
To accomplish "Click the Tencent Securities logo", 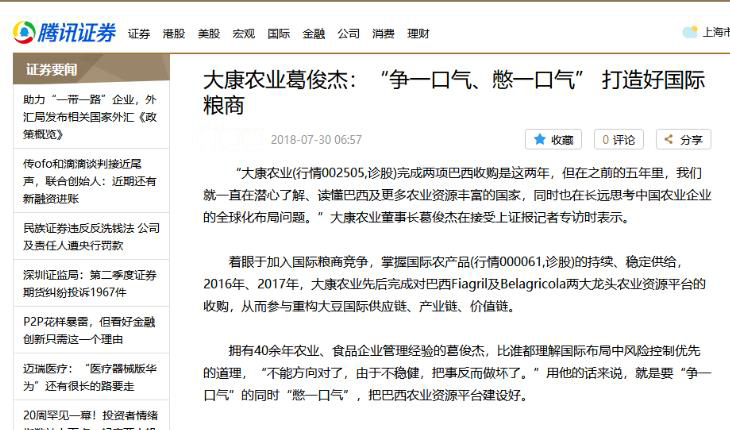I will click(x=64, y=33).
